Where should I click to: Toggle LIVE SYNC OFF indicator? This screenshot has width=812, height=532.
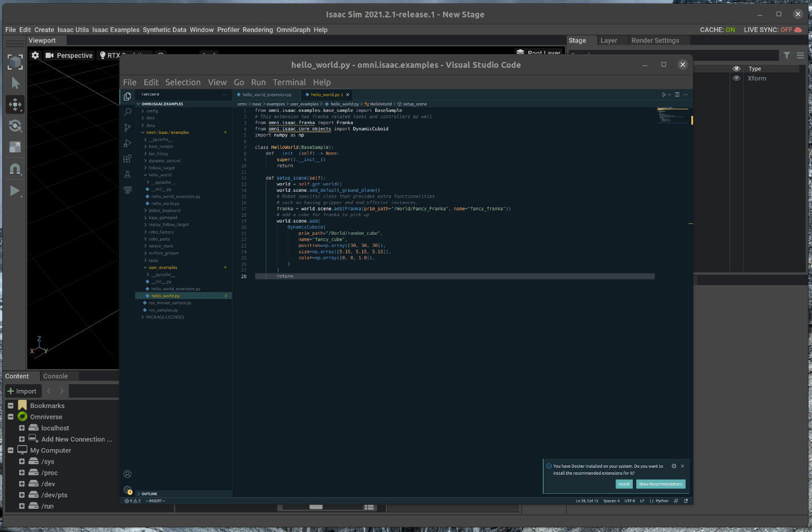click(773, 30)
